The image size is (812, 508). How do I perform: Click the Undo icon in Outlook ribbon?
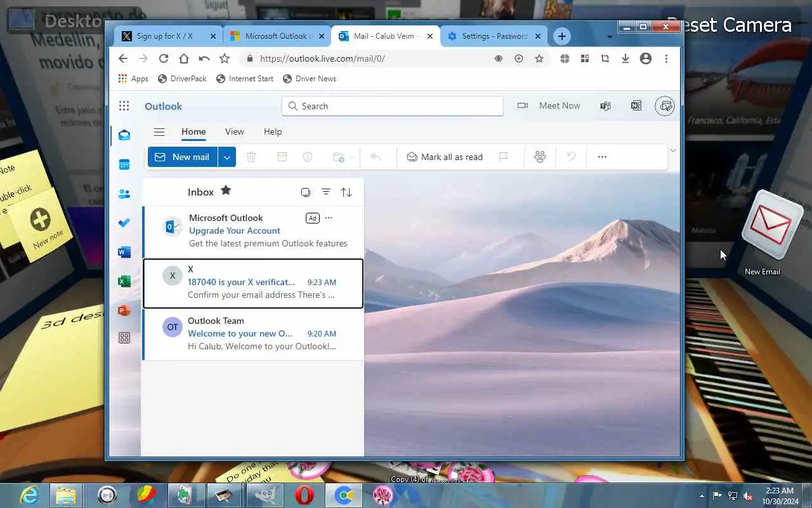pos(571,157)
